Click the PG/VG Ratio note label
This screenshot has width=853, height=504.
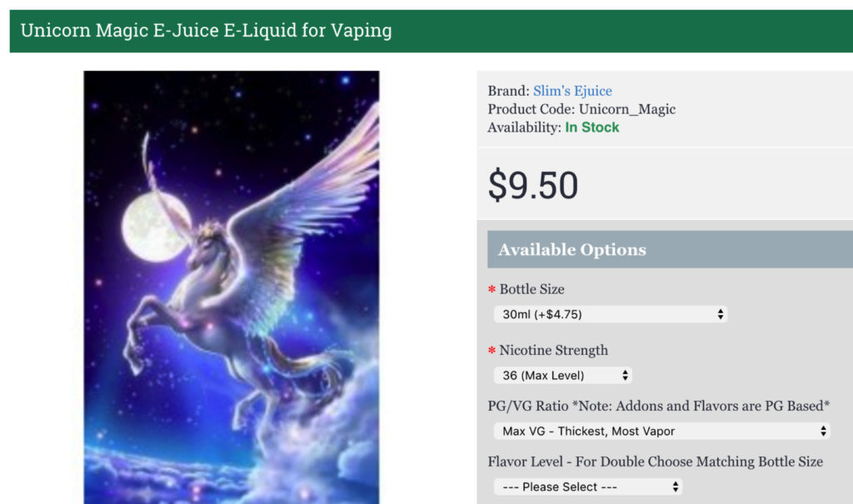658,406
